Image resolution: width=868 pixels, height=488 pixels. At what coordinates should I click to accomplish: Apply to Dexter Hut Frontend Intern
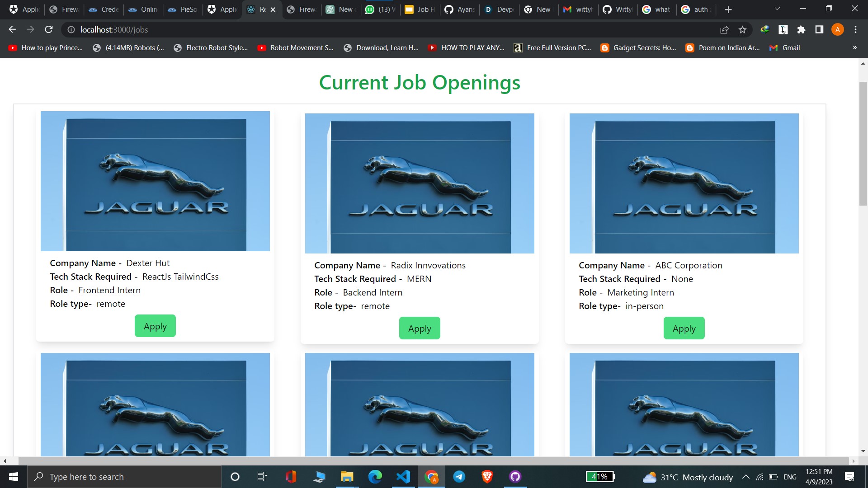(x=155, y=326)
